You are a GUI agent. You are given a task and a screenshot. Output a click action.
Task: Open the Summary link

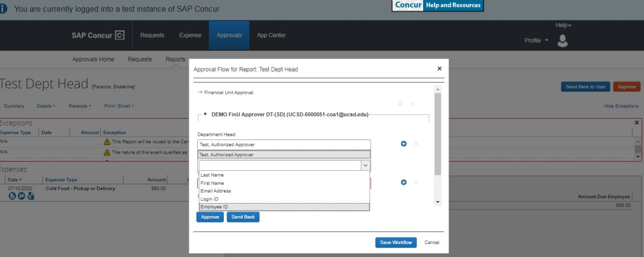tap(14, 106)
